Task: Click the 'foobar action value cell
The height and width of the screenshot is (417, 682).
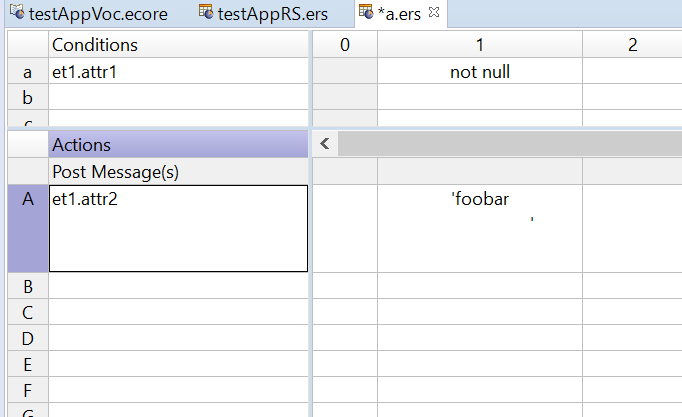Action: coord(480,229)
